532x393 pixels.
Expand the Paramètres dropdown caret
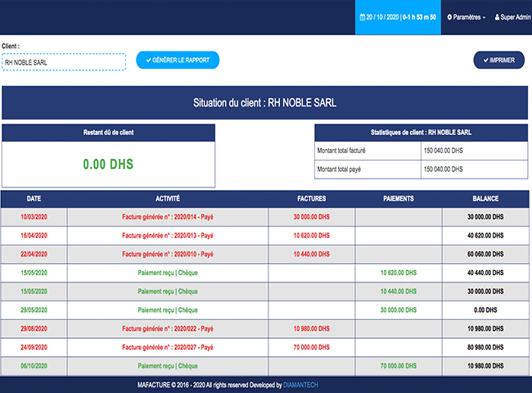pos(484,17)
